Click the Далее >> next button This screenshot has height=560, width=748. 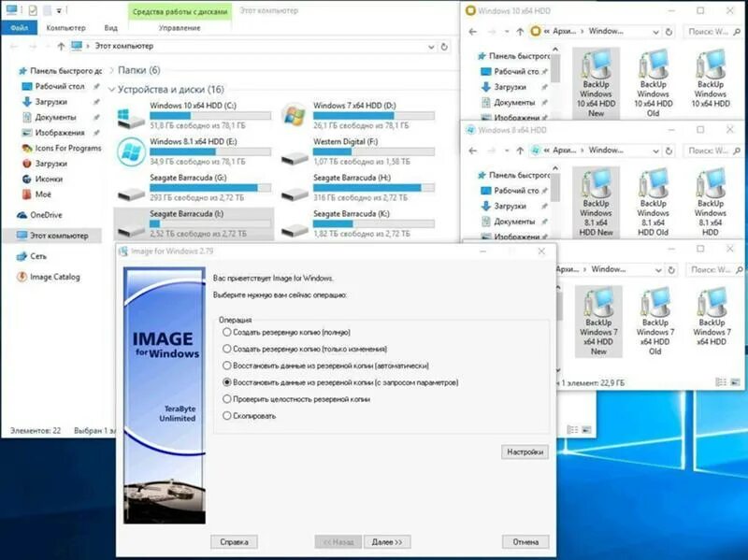point(387,542)
